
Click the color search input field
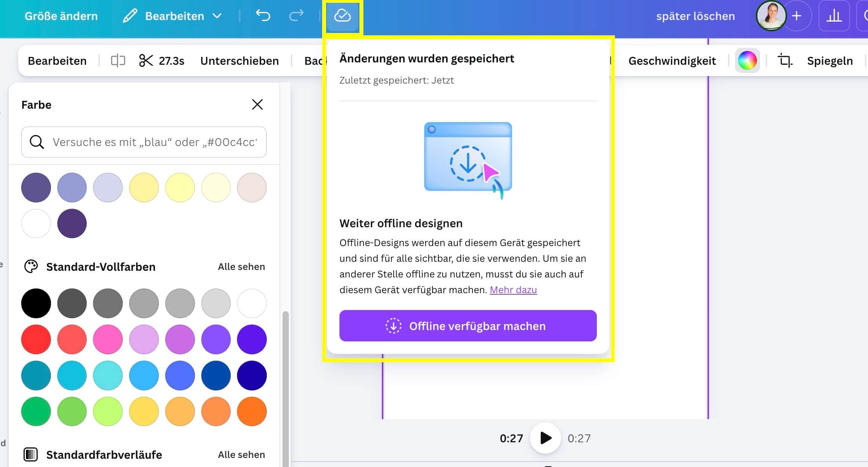(155, 142)
